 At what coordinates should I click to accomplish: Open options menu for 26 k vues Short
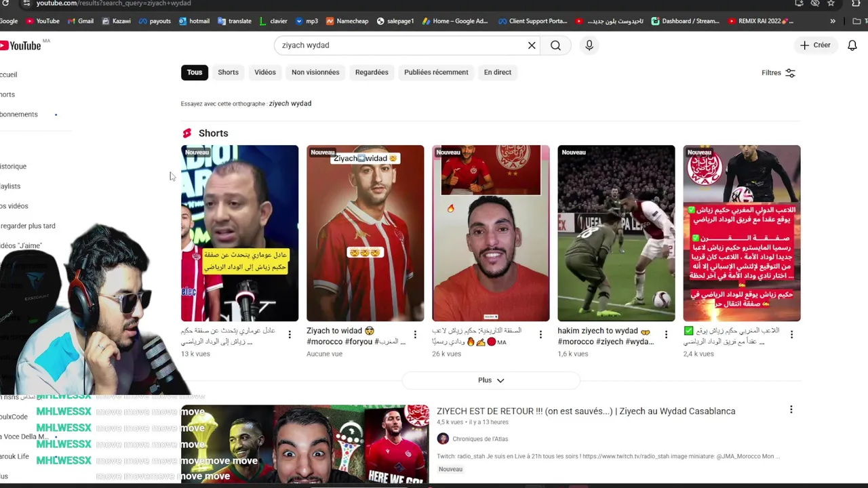(540, 334)
